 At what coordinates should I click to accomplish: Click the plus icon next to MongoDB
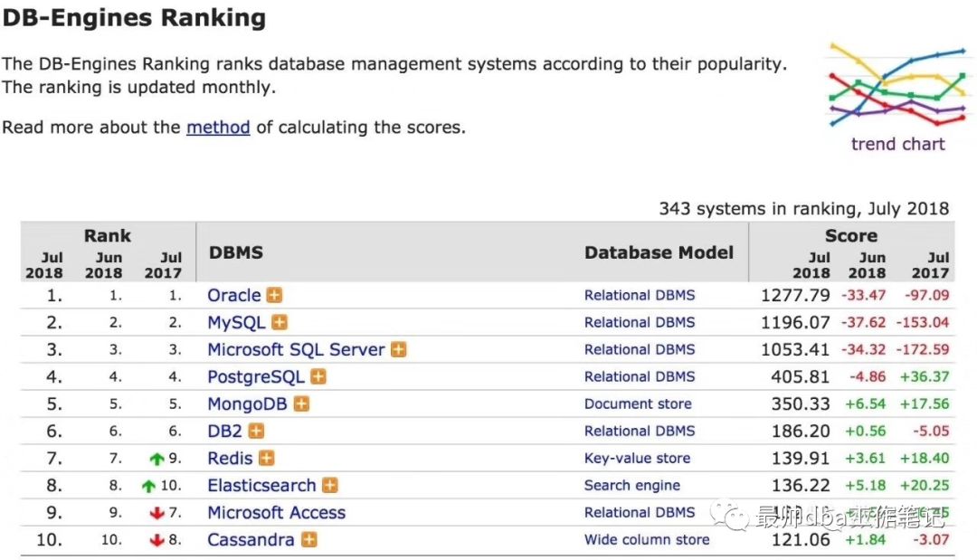(x=301, y=404)
